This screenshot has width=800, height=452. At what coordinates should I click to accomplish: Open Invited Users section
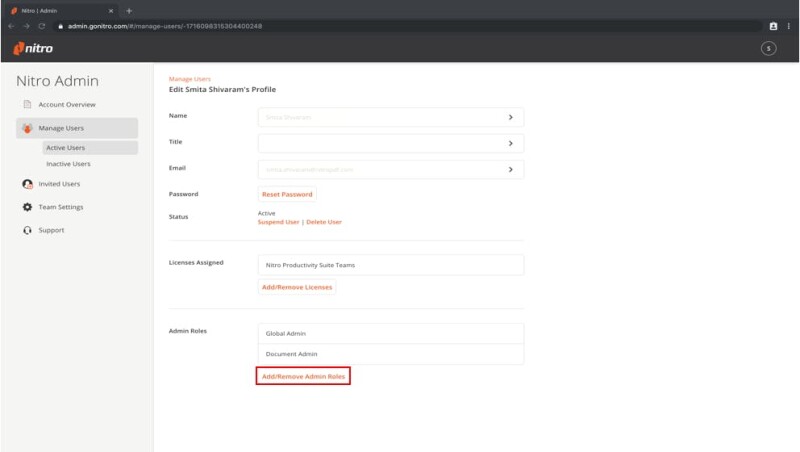pos(59,184)
